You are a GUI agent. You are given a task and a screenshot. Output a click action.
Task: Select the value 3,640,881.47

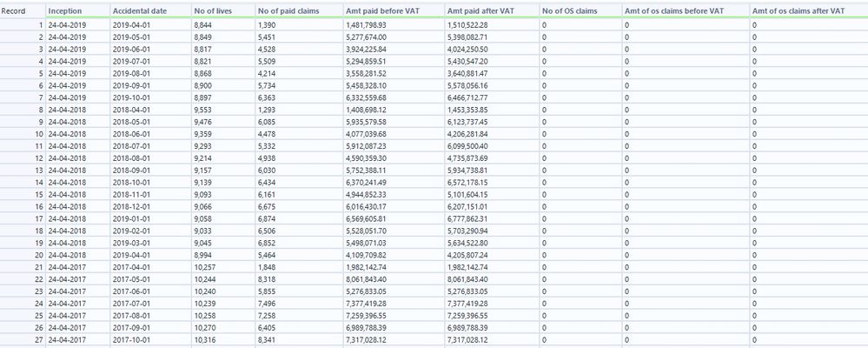tap(467, 74)
